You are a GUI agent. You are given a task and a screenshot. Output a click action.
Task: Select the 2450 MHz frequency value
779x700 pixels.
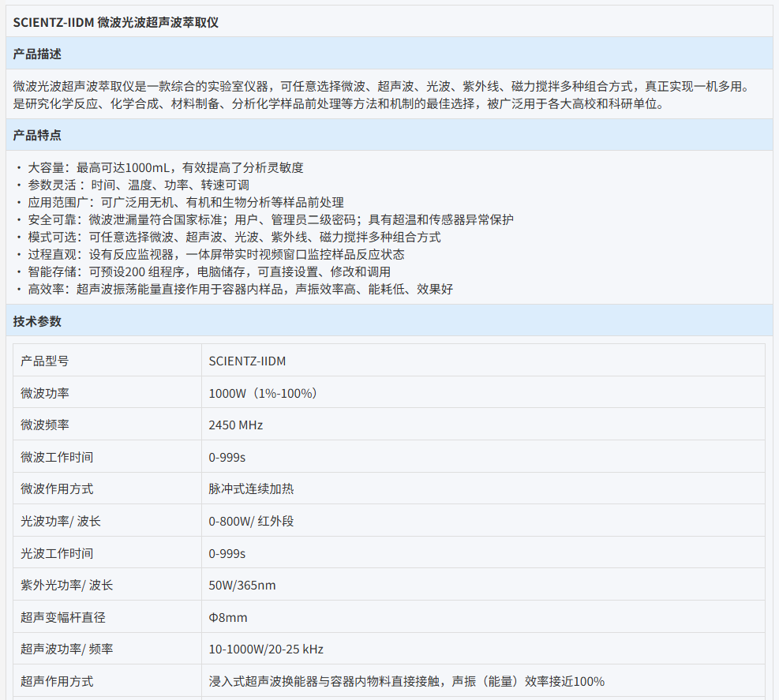pyautogui.click(x=235, y=425)
